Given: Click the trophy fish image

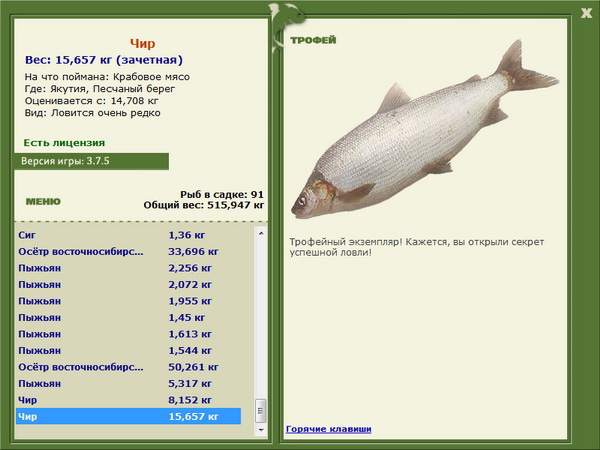Looking at the screenshot, I should click(425, 129).
